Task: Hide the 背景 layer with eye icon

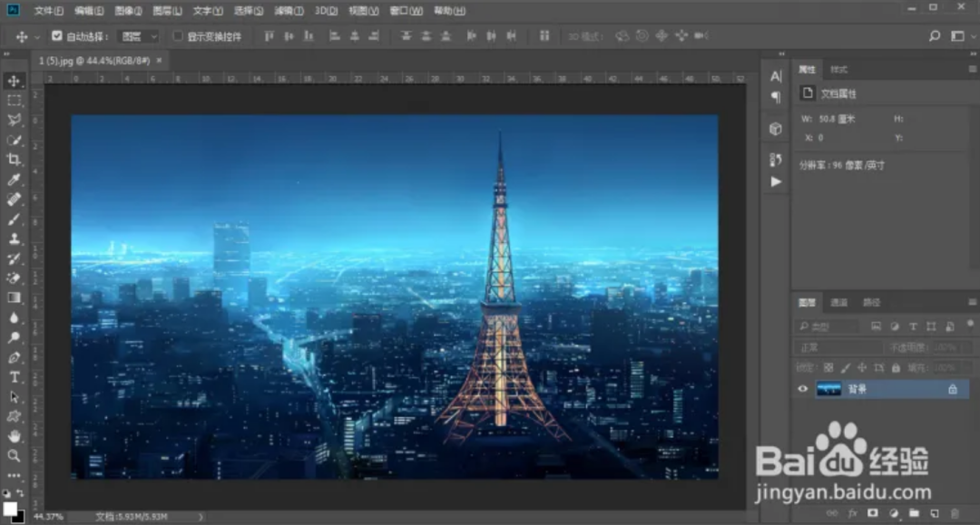Action: point(802,389)
